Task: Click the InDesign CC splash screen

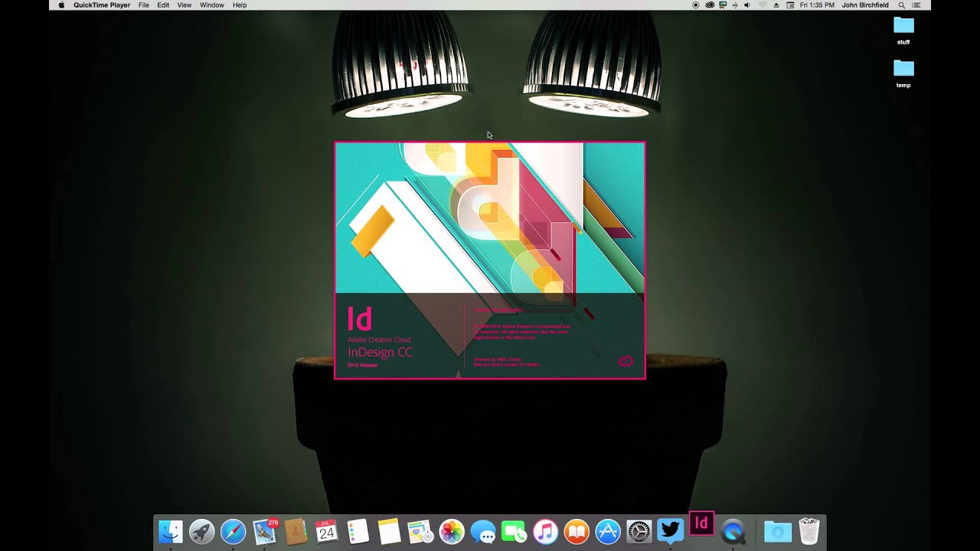Action: click(490, 260)
